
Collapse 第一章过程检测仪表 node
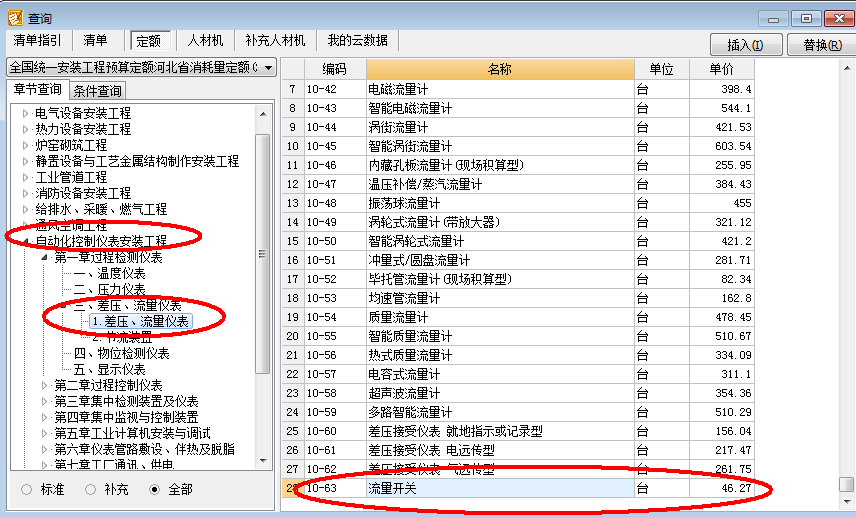45,257
